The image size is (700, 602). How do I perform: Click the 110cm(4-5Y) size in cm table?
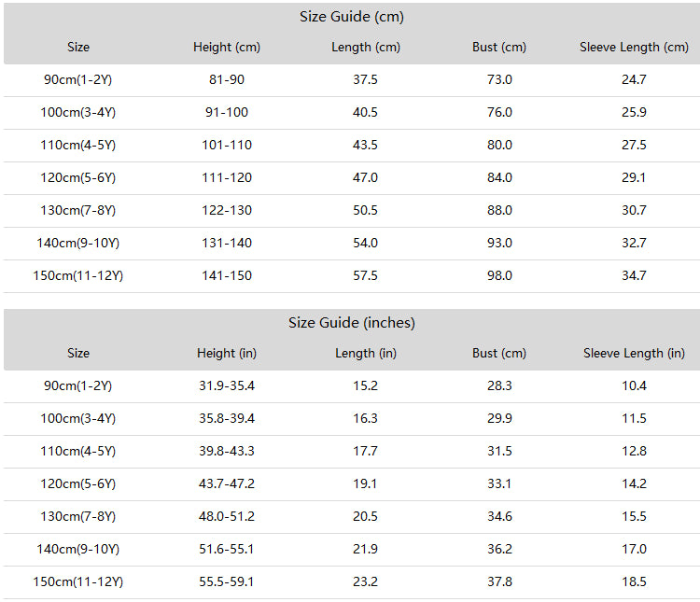pyautogui.click(x=77, y=146)
